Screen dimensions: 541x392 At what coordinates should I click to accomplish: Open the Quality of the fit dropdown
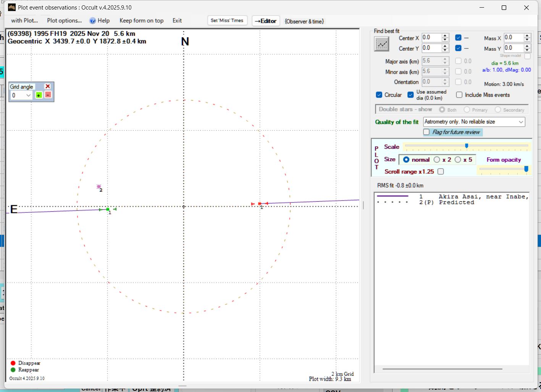[521, 122]
